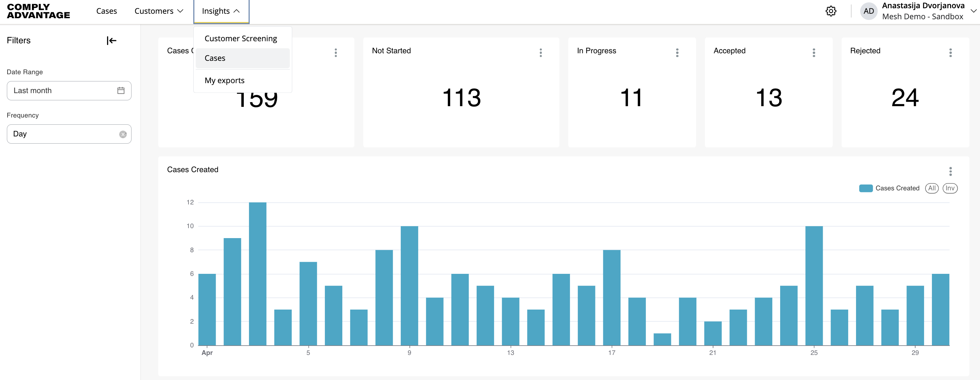This screenshot has height=380, width=980.
Task: Select Customer Screening from Insights menu
Action: pos(240,38)
